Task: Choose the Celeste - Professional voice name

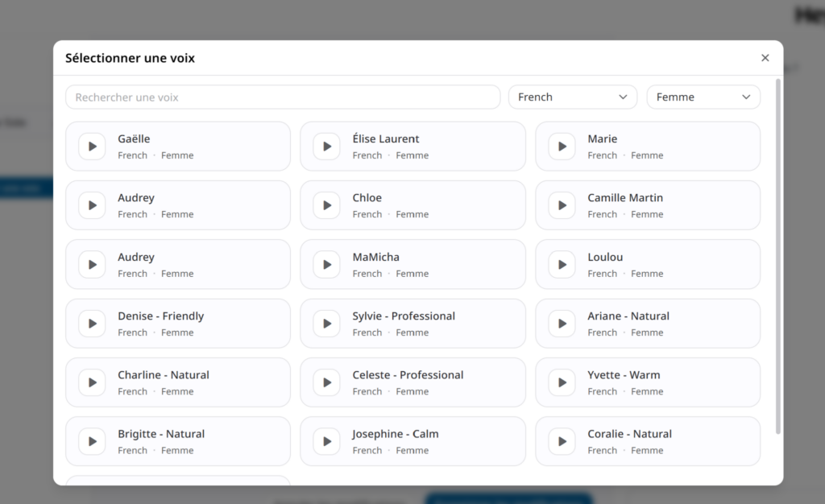Action: coord(408,375)
